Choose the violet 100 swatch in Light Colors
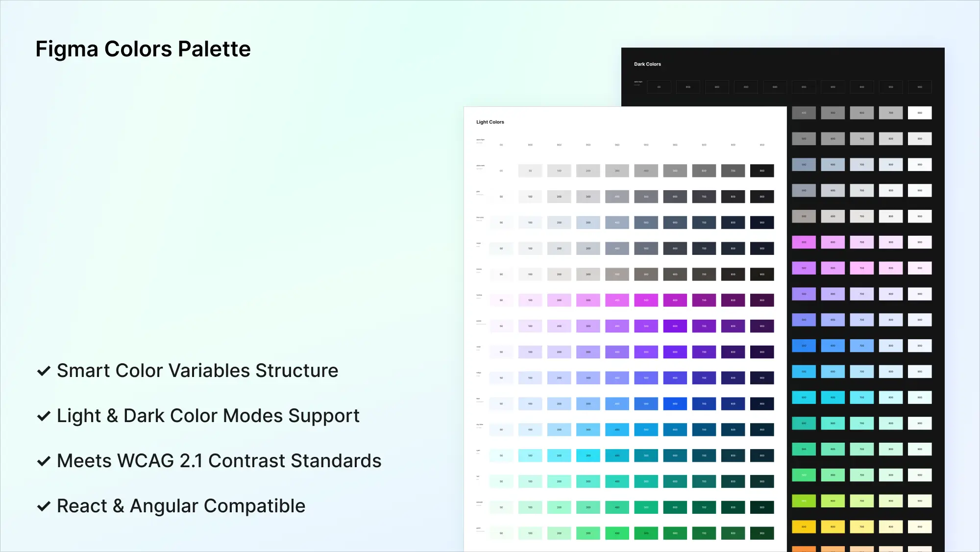This screenshot has height=552, width=980. click(530, 352)
